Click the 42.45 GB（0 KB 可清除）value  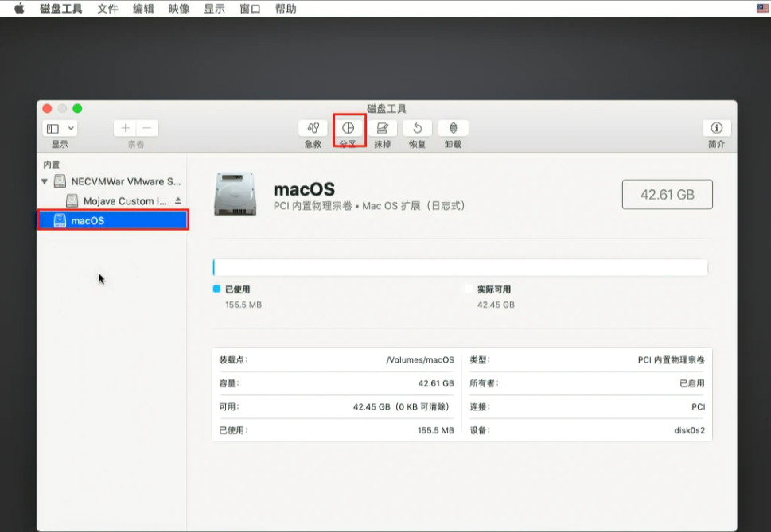(x=402, y=406)
